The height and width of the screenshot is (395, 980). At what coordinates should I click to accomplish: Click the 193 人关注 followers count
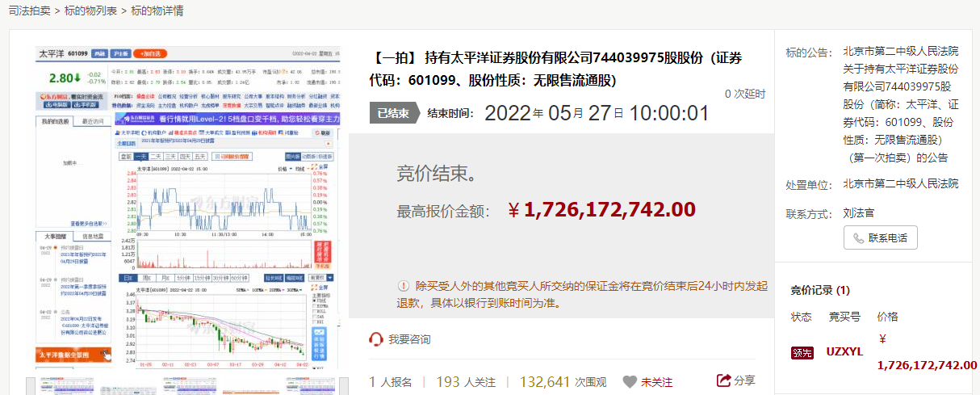[x=466, y=381]
